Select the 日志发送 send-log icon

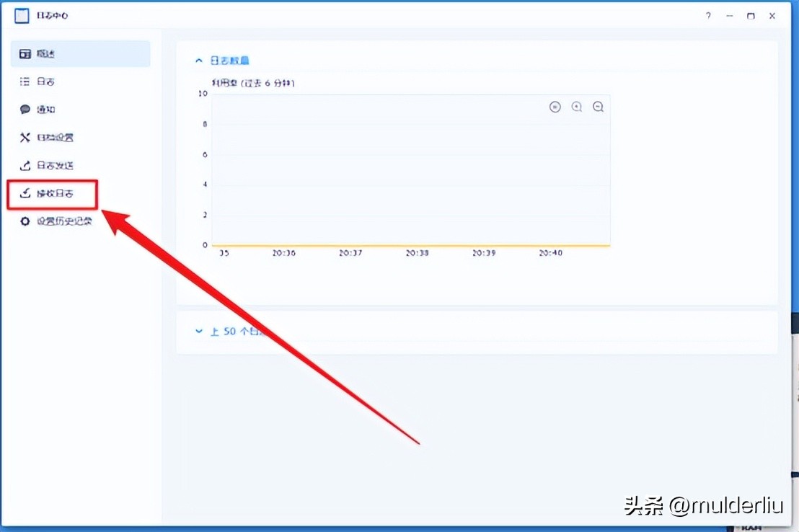coord(24,165)
